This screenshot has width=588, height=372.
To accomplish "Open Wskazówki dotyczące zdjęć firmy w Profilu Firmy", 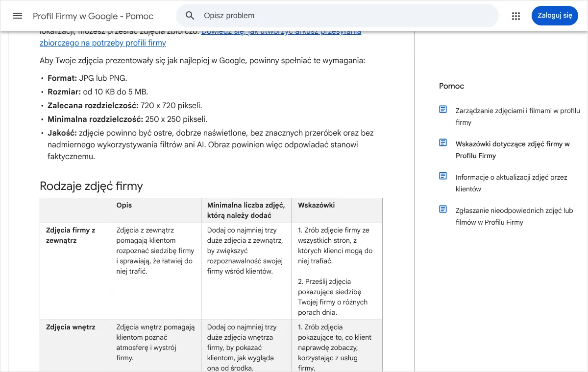I will [513, 150].
